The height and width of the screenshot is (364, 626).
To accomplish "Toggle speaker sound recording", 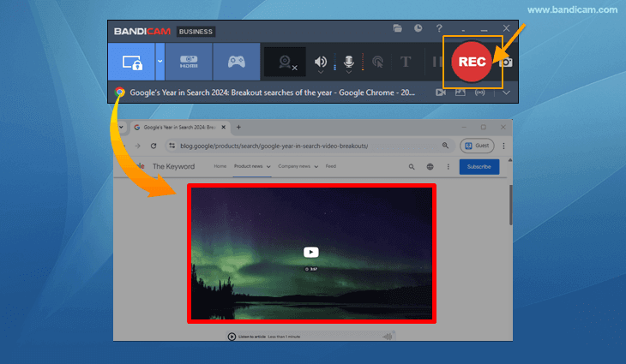I will [320, 61].
